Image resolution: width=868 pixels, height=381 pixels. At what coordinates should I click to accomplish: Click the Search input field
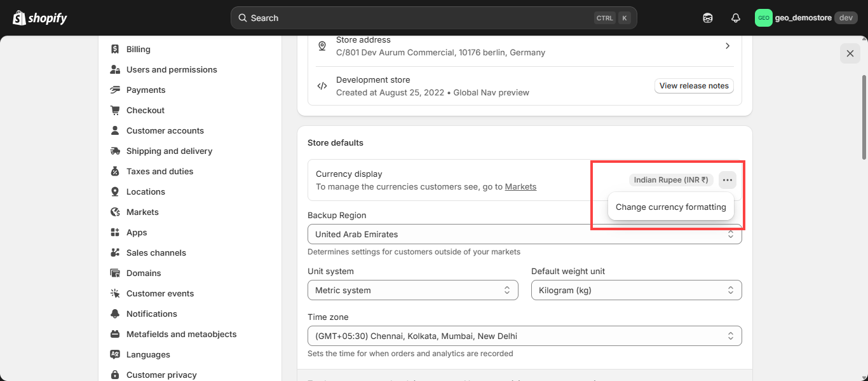(x=419, y=18)
